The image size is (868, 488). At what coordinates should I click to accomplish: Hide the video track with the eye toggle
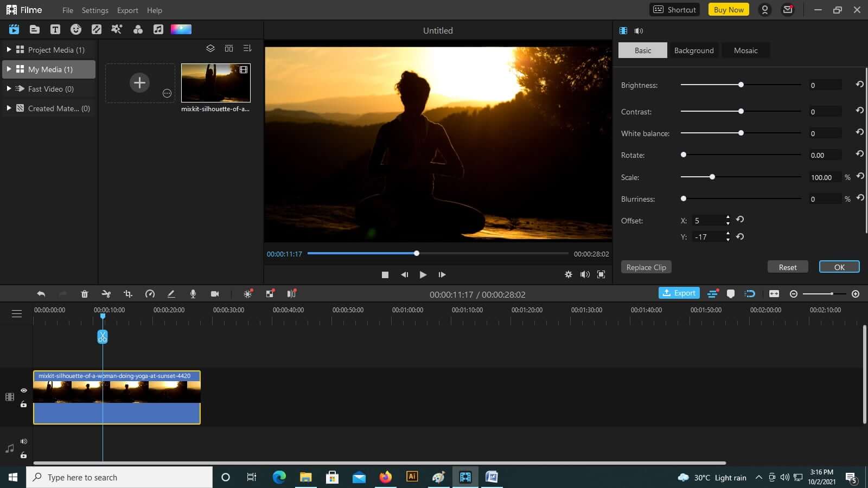[x=23, y=390]
